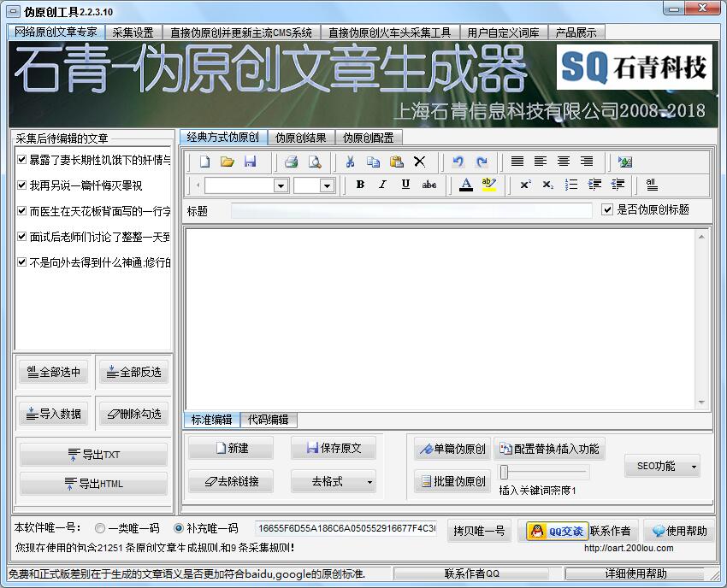Uncheck article 面试后老师们讨论了整整一天
727x588 pixels.
point(21,237)
